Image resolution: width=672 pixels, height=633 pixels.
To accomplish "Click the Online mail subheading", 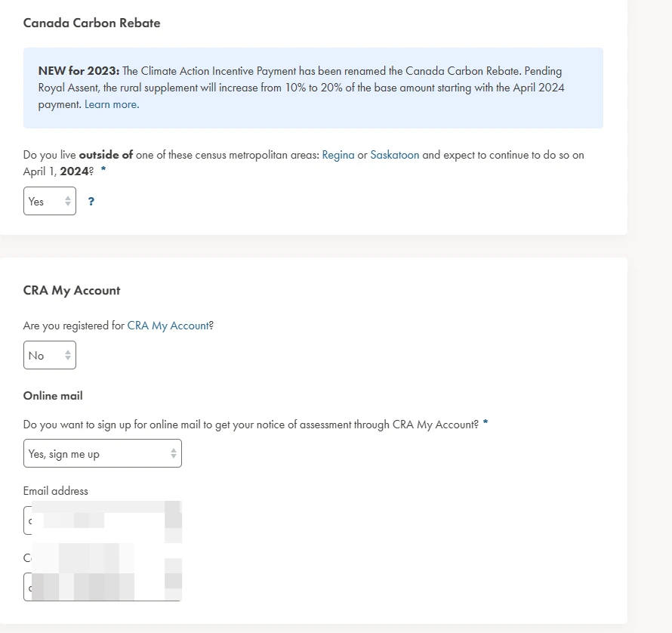I will coord(53,396).
